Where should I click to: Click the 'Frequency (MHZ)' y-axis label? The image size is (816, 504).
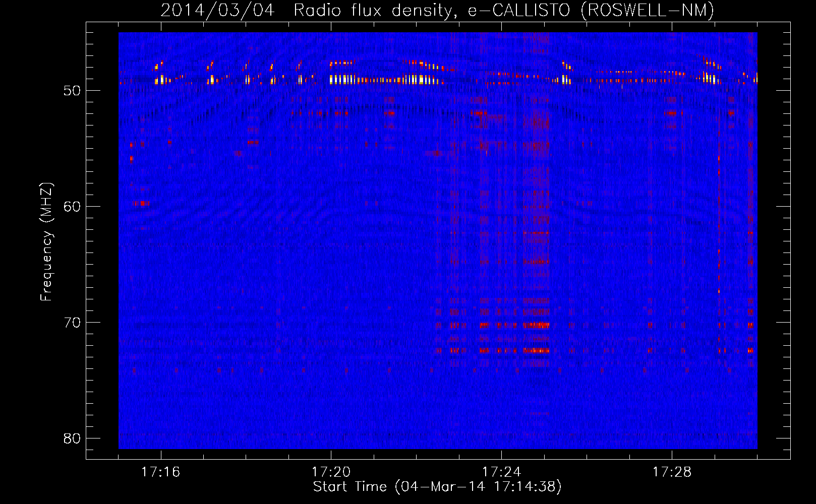point(46,242)
